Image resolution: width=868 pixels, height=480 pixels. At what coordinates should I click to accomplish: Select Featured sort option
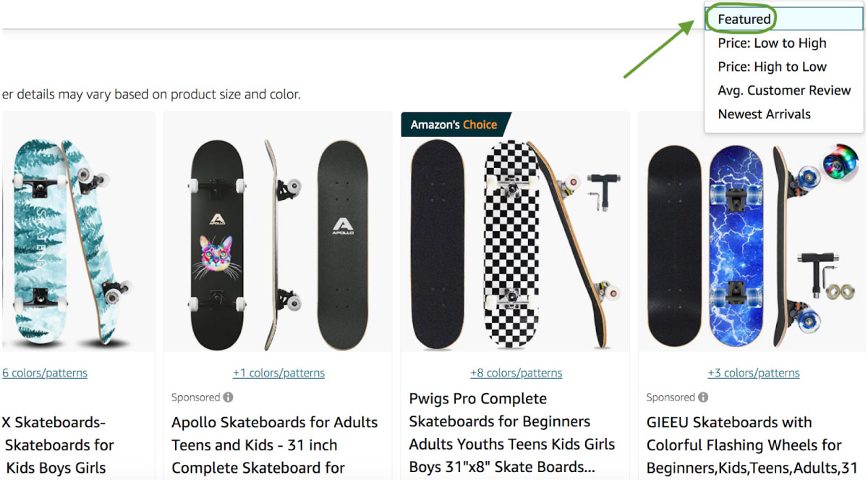point(744,20)
